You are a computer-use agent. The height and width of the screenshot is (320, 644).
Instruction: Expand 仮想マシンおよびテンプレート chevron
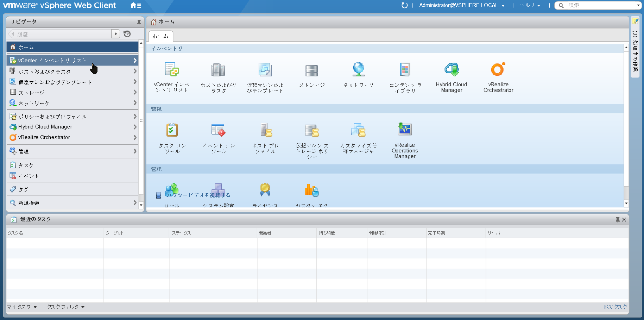pos(135,82)
